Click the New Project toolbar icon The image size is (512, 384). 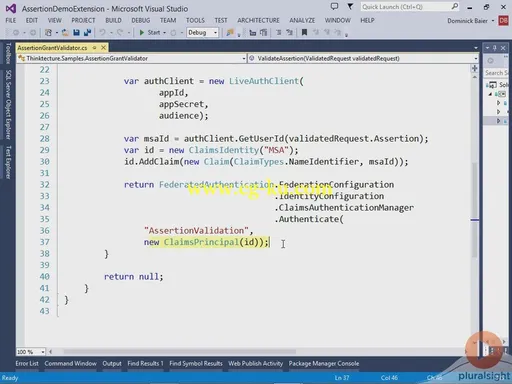tap(49, 33)
